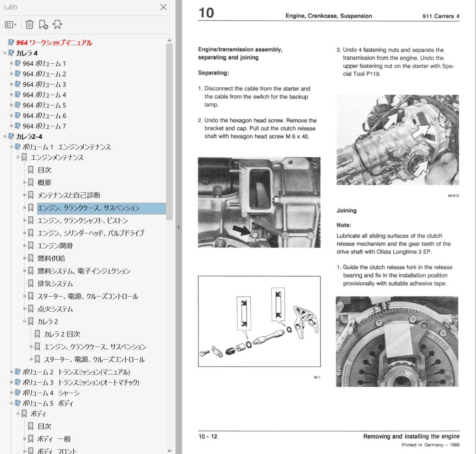This screenshot has height=454, width=476.
Task: Select the エンジン潤滑 bookmark
Action: 55,246
